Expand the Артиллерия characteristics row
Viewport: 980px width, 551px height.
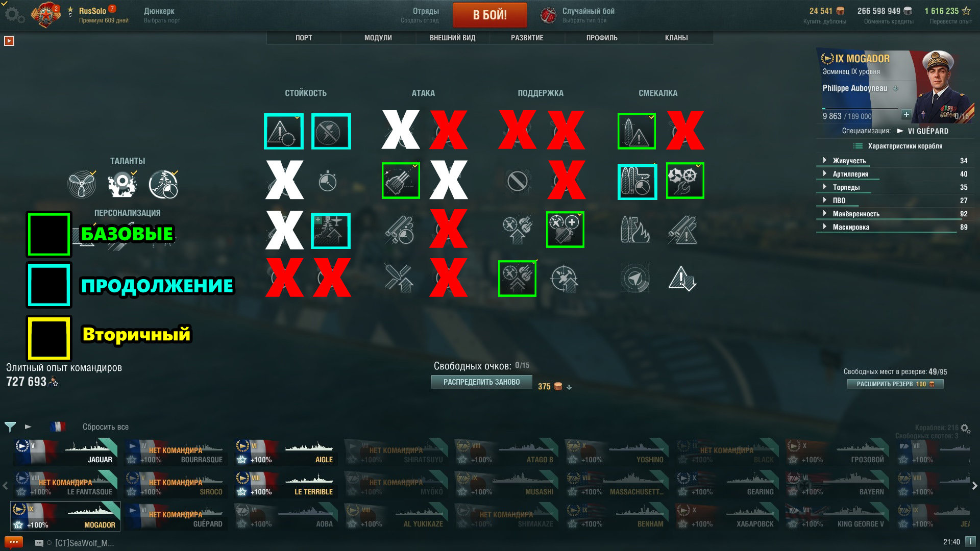point(892,174)
